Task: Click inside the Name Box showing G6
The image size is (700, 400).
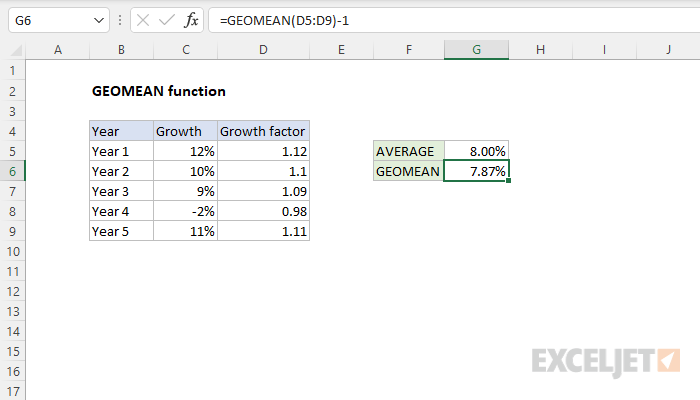Action: point(45,20)
